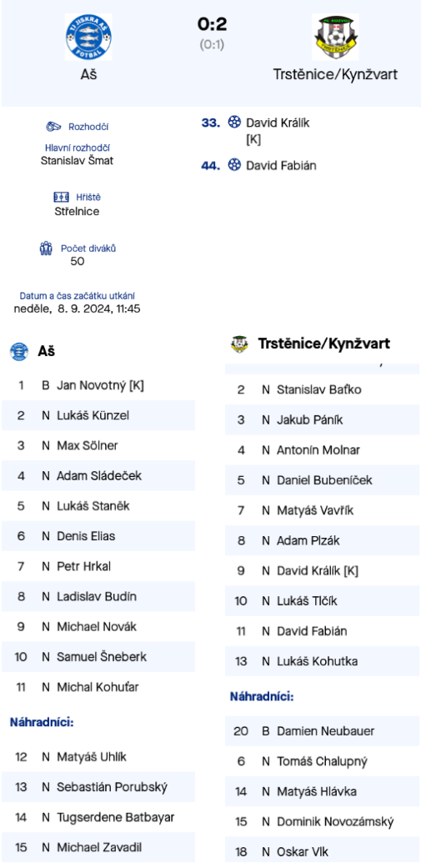Click the pitch icon next to Hřiště
Image resolution: width=421 pixels, height=868 pixels.
(61, 197)
